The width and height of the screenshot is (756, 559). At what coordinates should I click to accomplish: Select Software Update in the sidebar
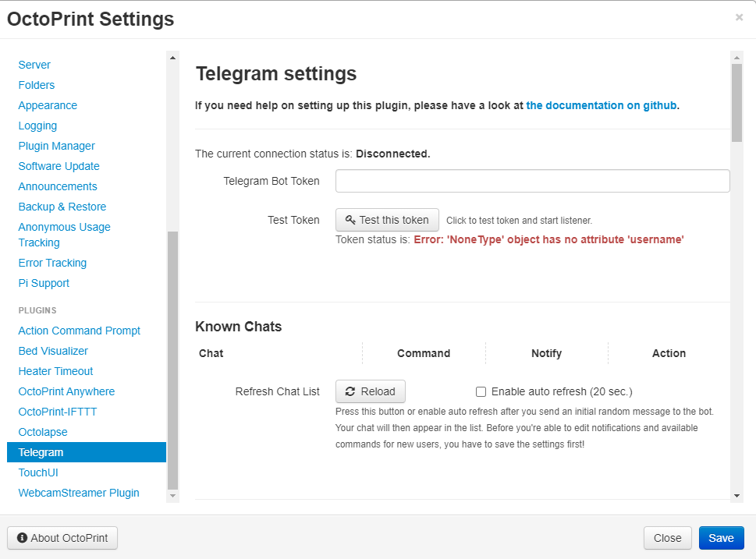pyautogui.click(x=59, y=166)
